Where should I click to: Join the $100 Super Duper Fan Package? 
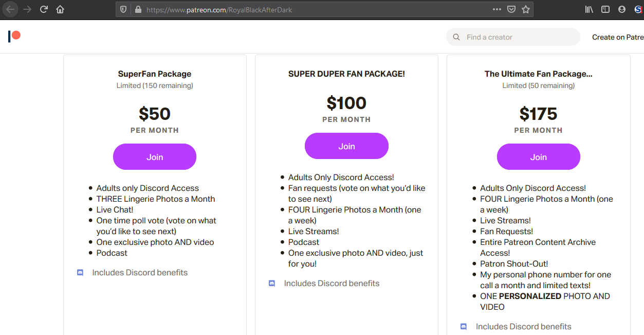346,146
